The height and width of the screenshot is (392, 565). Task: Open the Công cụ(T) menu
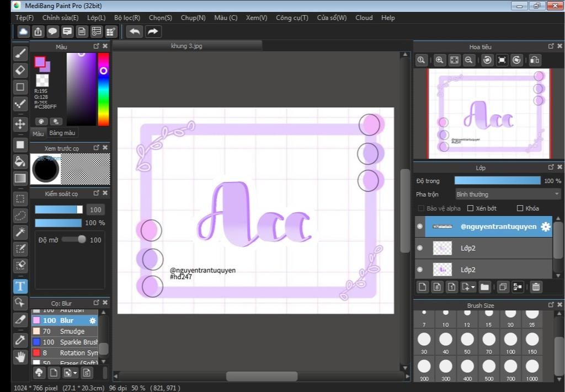pos(292,18)
